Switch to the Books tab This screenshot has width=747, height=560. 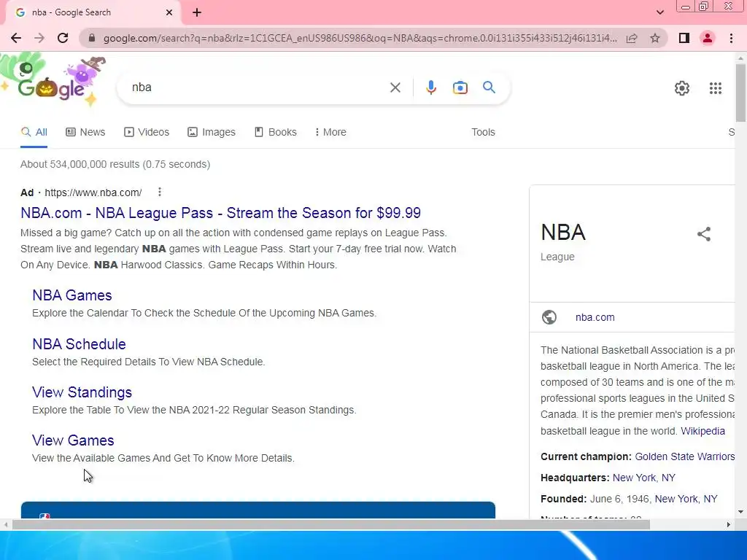click(275, 133)
